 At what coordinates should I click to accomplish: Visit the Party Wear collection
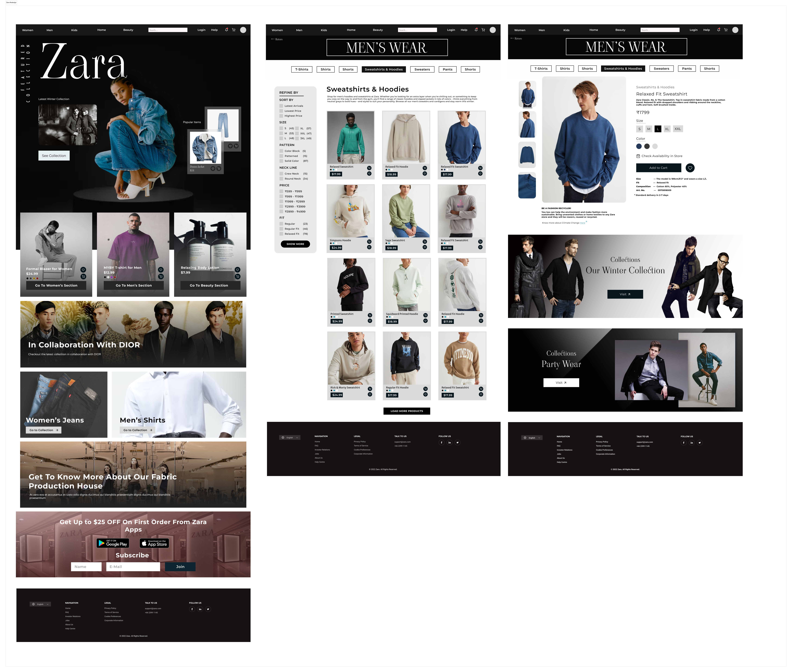pos(561,382)
